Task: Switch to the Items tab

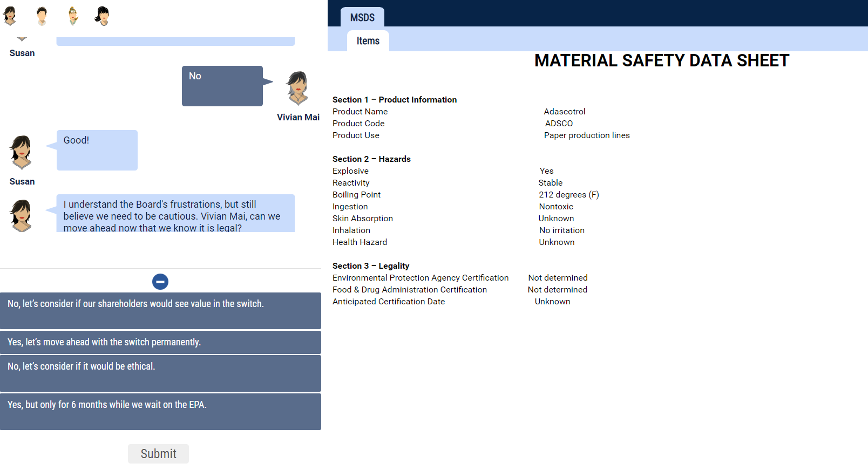Action: 368,41
